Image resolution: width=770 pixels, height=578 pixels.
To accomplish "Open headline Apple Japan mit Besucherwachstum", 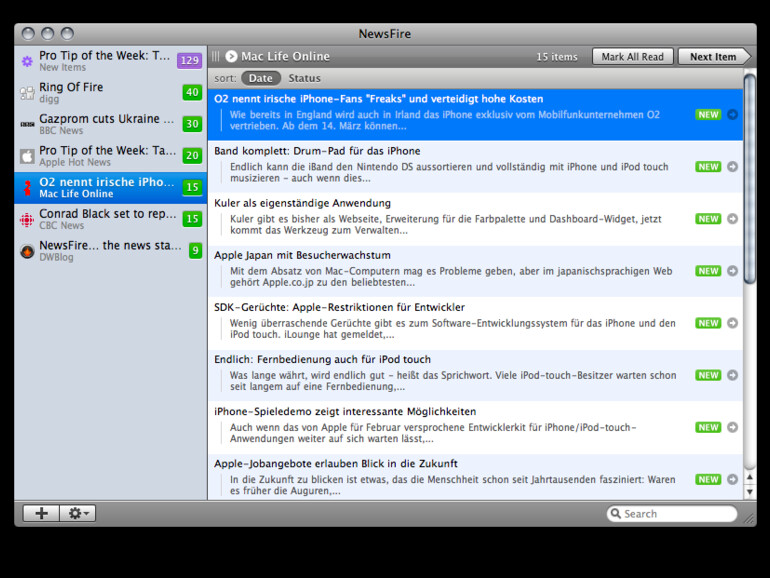I will pos(302,255).
